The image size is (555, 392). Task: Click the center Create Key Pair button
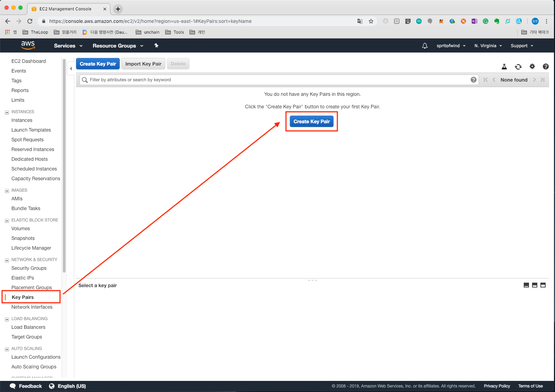312,122
